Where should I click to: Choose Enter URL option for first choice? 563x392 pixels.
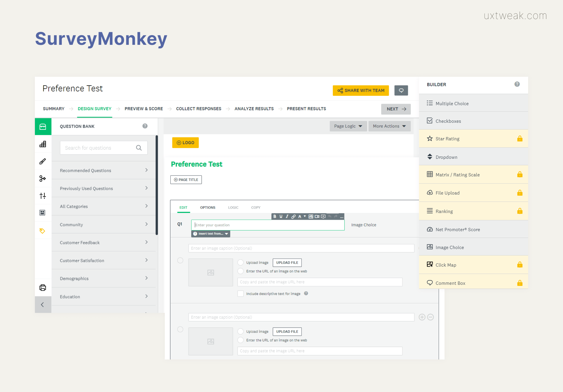pos(240,271)
